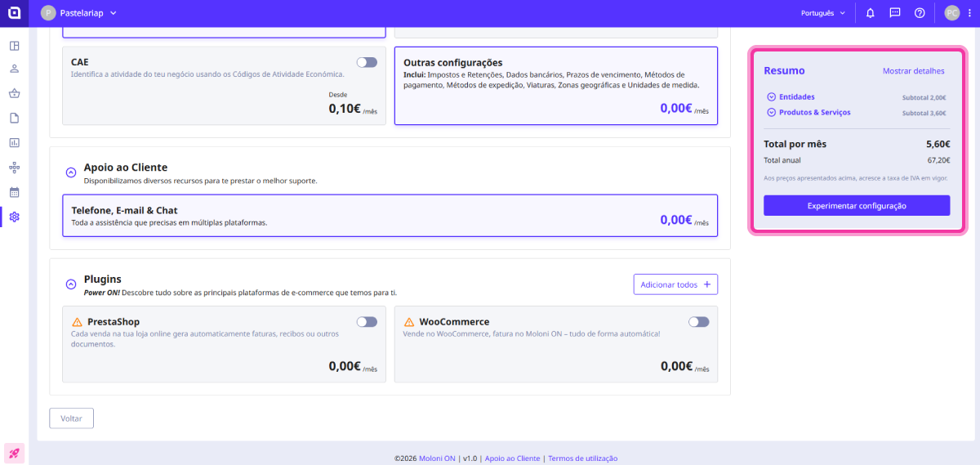Open the calendar icon in sidebar
This screenshot has height=465, width=980.
14,193
